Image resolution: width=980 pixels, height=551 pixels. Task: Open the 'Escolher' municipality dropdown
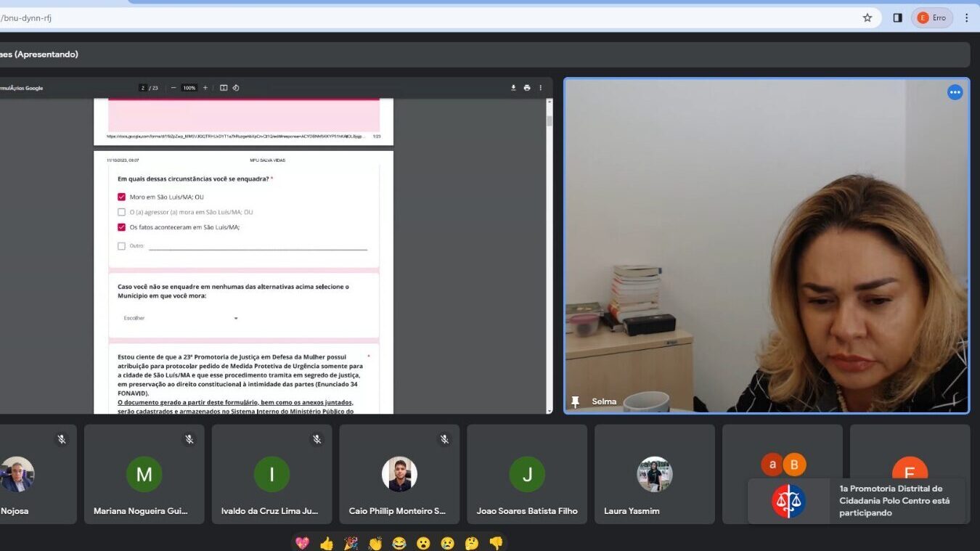pyautogui.click(x=181, y=318)
